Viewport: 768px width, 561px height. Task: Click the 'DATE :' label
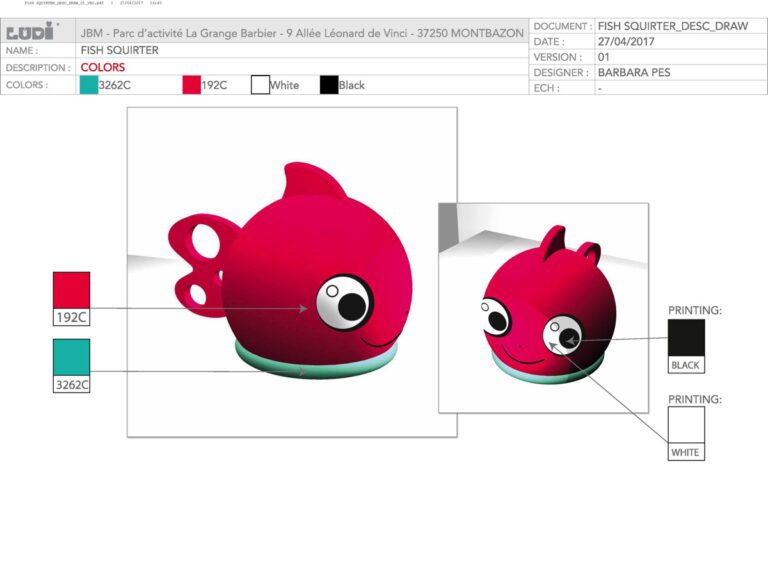coord(549,42)
